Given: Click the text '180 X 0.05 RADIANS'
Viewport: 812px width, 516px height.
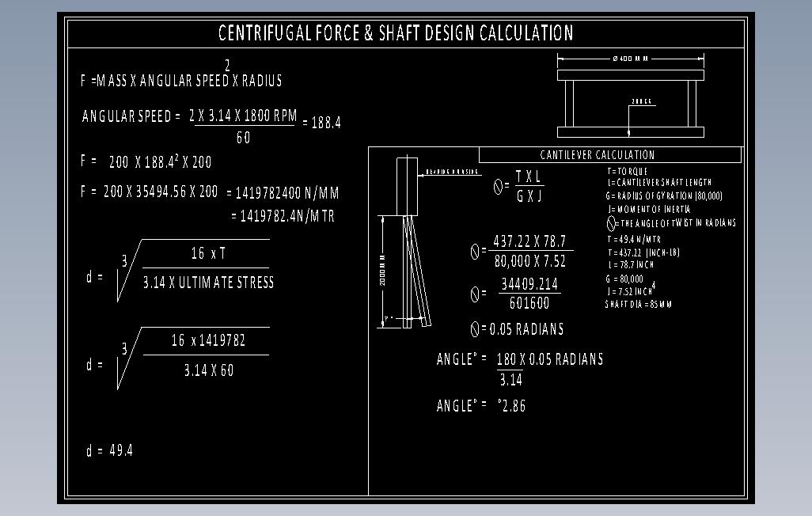Looking at the screenshot, I should pos(550,359).
